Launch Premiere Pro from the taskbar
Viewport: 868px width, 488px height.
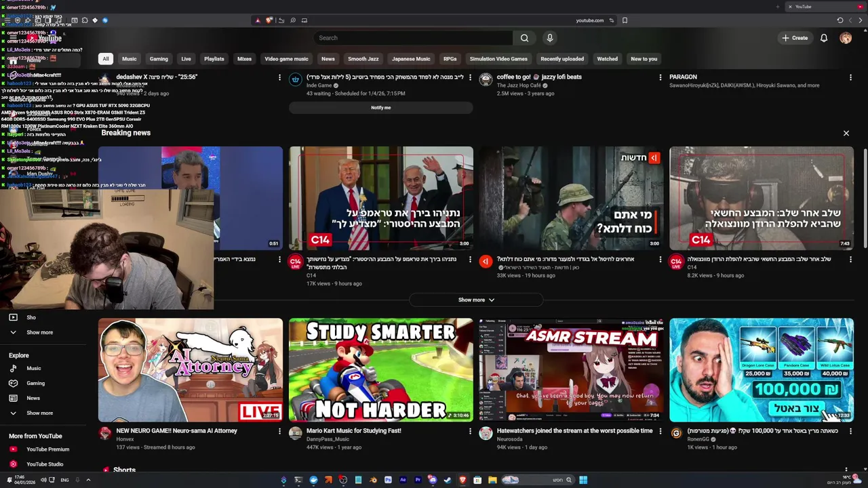pyautogui.click(x=418, y=480)
